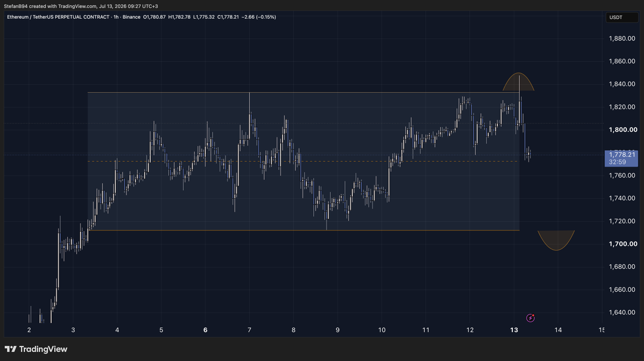644x361 pixels.
Task: Click the 1,860.00 price axis label
Action: pos(622,61)
